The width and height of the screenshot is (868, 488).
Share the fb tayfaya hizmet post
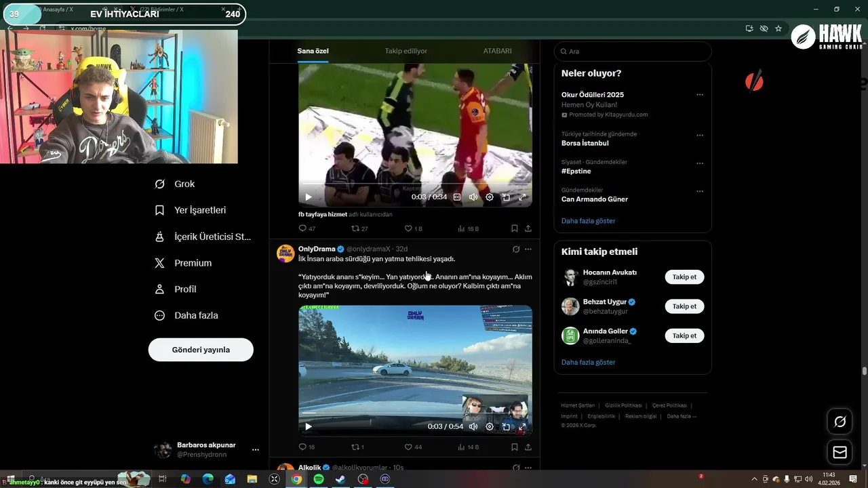tap(528, 228)
